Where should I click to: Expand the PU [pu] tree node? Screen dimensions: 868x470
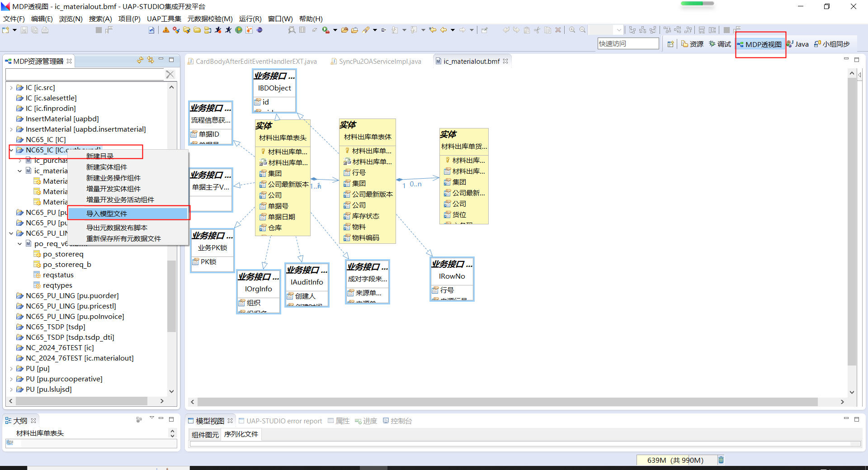coord(11,369)
